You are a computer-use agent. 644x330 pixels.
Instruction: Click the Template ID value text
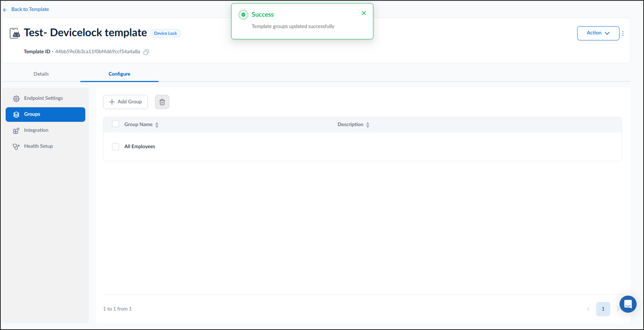point(98,52)
